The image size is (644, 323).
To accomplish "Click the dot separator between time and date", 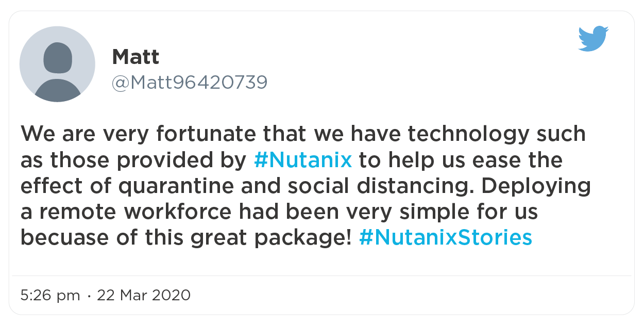I will pos(89,296).
